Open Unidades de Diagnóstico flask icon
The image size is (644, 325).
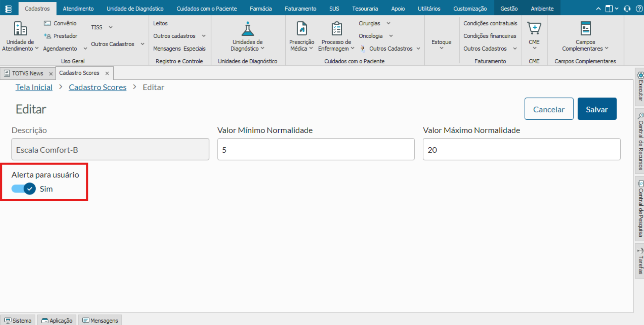247,29
